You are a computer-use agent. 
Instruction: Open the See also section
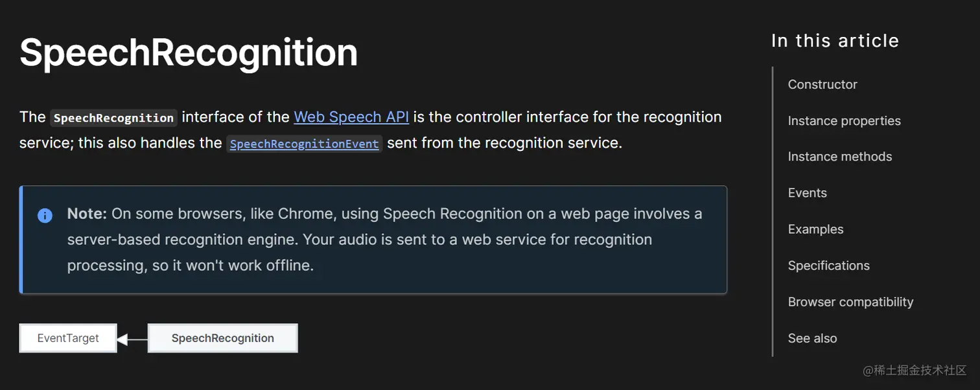(812, 338)
